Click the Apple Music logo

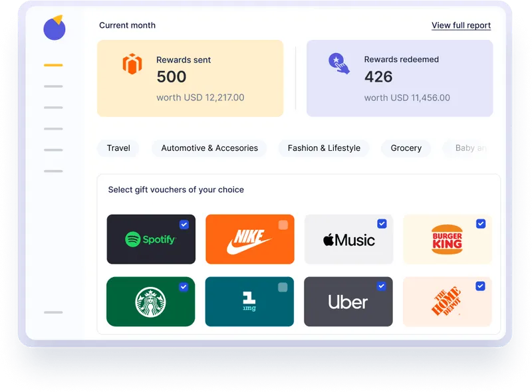(x=348, y=240)
